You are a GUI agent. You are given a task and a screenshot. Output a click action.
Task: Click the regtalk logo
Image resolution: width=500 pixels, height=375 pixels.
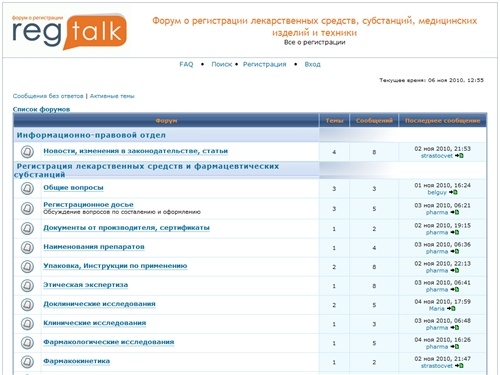pos(69,32)
